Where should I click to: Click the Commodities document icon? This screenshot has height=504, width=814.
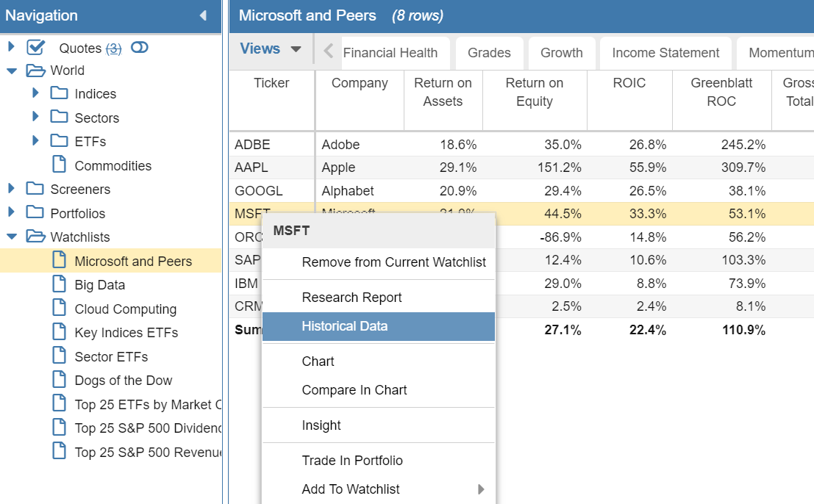(59, 165)
